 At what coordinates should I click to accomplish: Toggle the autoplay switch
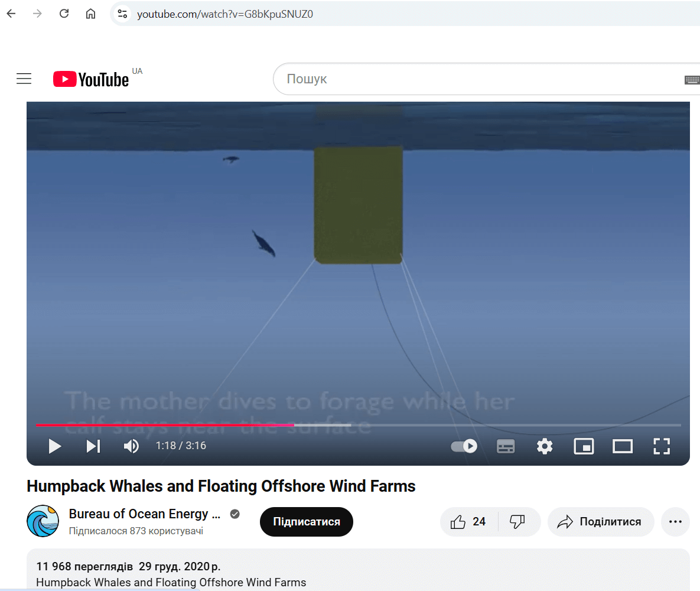(x=464, y=446)
